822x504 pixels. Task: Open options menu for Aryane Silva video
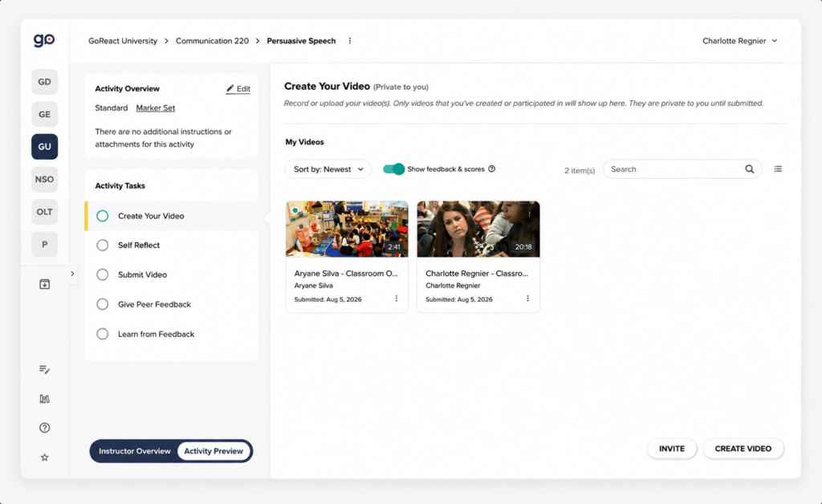(x=397, y=299)
